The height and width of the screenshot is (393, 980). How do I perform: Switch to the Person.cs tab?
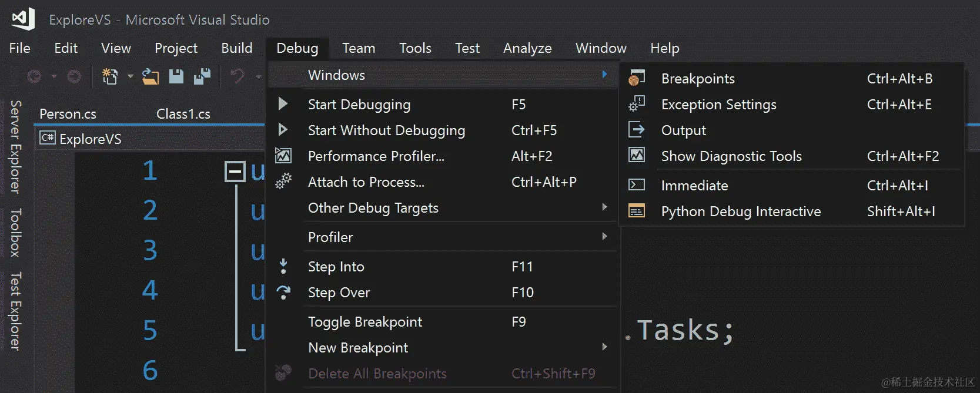point(68,114)
